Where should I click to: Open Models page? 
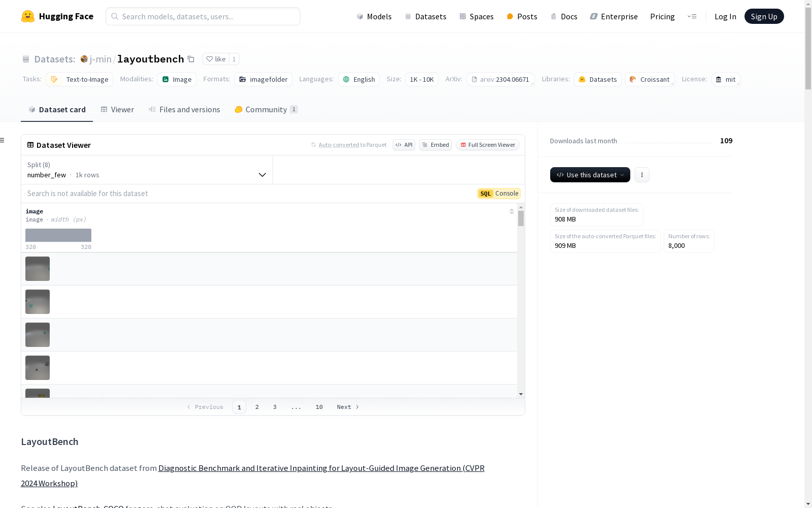(374, 16)
